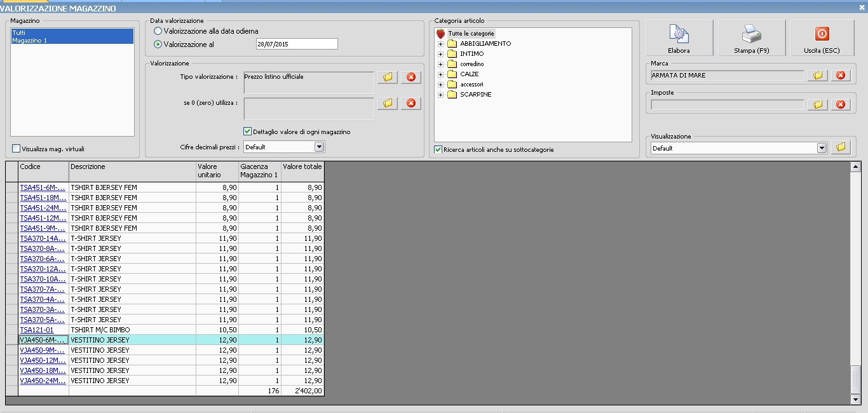Click ABBIGLIAMENTO label in category tree
This screenshot has height=413, width=868.
[485, 44]
